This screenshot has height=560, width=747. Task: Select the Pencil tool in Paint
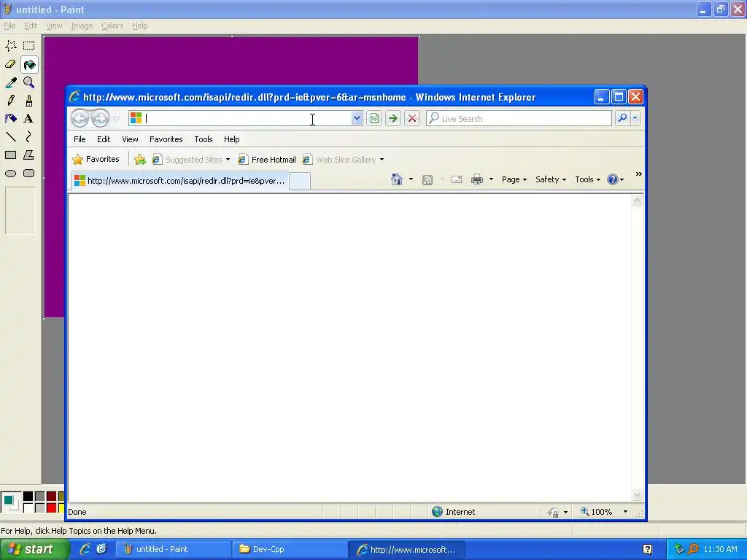11,101
